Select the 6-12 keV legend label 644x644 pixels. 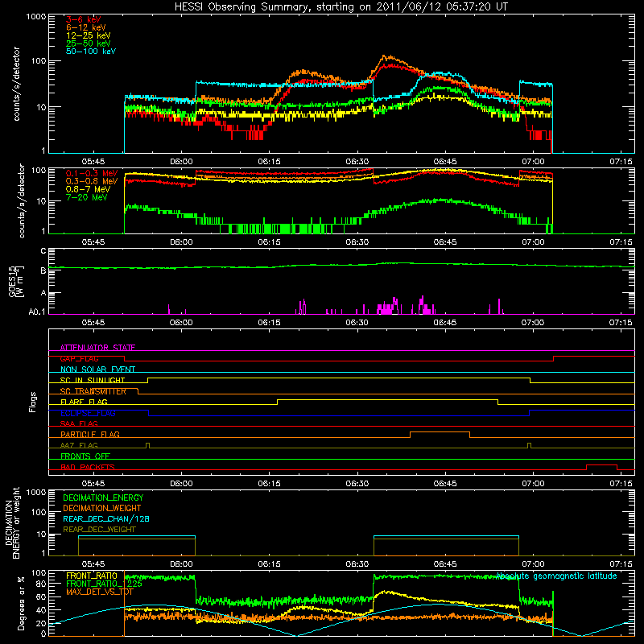pyautogui.click(x=86, y=27)
